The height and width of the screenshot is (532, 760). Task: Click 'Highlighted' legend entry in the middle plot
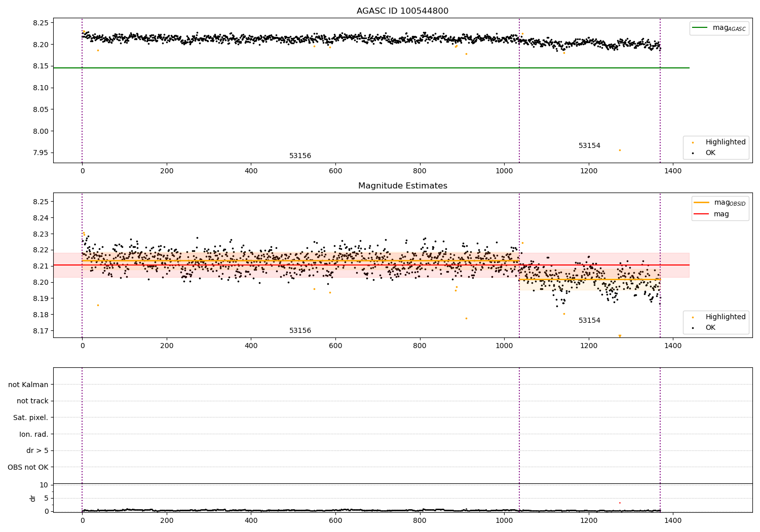coord(719,317)
